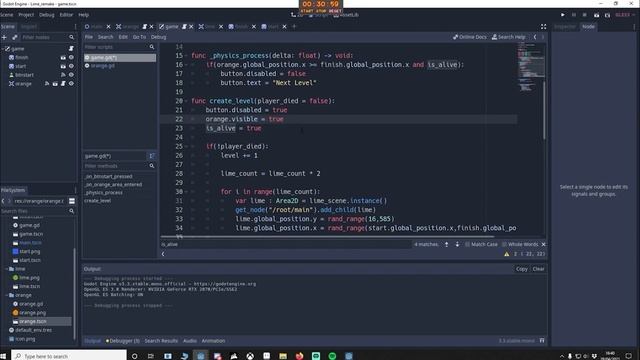Fold the if block at line 16
640x360 pixels.
pyautogui.click(x=187, y=64)
